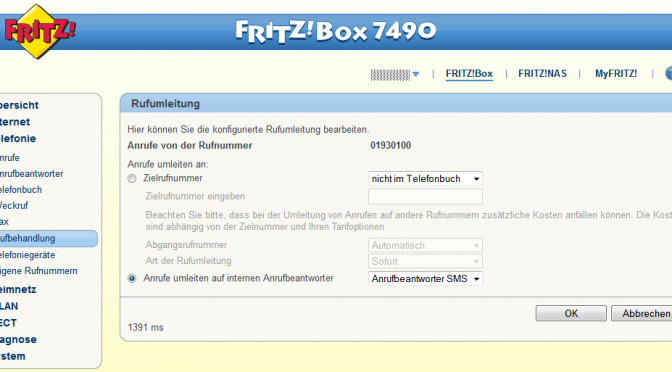
Task: Open the Abgangsrufnummer Automatisch dropdown
Action: [425, 246]
